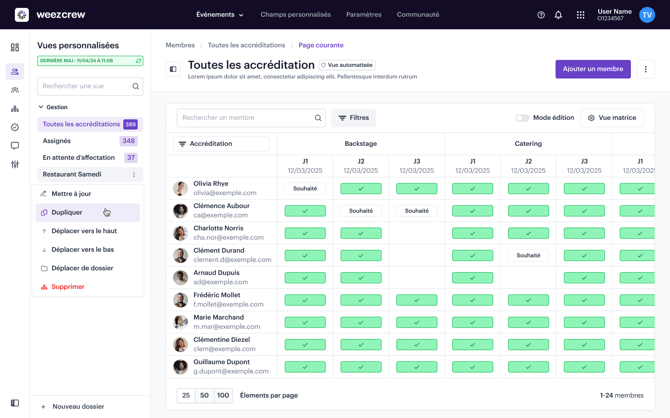Open the checkmark circle icon in sidebar

[x=15, y=127]
